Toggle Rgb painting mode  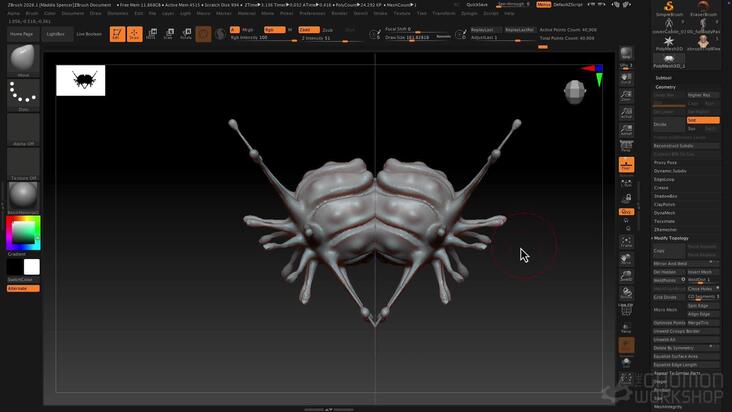[274, 29]
